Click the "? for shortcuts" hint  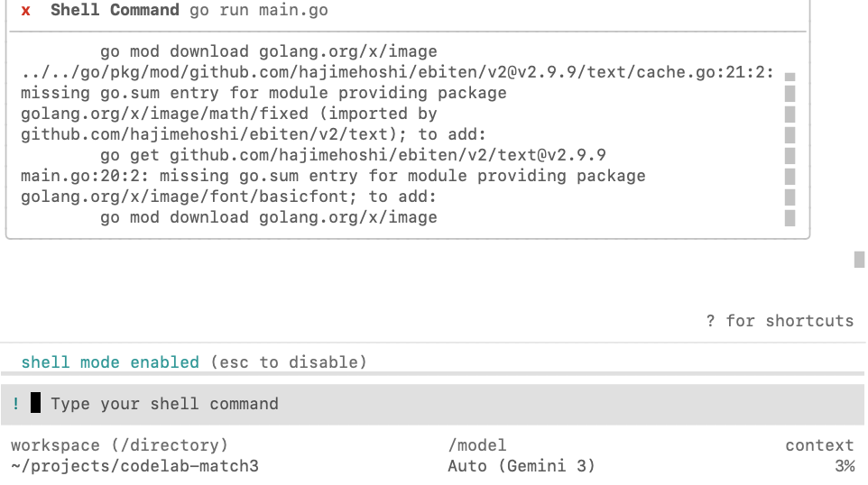[780, 321]
